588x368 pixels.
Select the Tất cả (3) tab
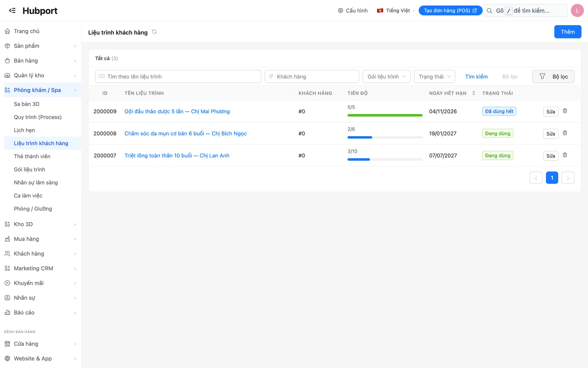point(106,58)
